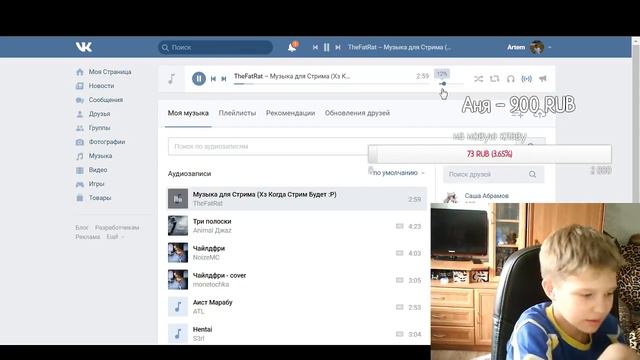Click the Игры gamepad icon in sidebar
This screenshot has height=360, width=640.
[x=80, y=184]
